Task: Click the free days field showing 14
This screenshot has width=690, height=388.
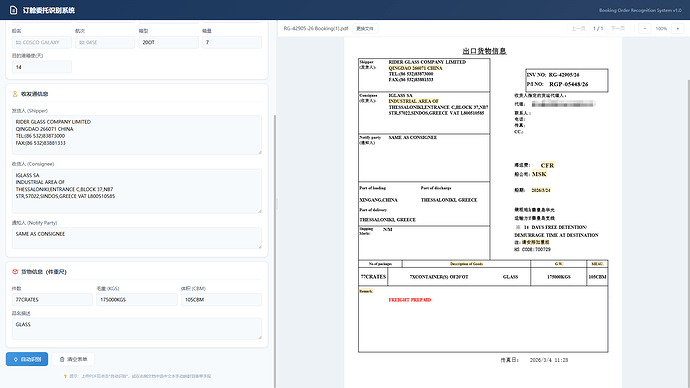Action: tap(42, 67)
